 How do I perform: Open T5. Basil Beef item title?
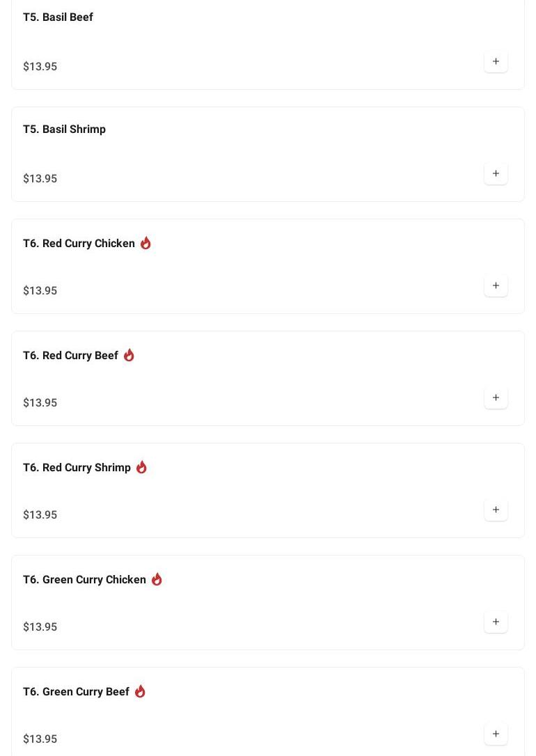(x=58, y=17)
